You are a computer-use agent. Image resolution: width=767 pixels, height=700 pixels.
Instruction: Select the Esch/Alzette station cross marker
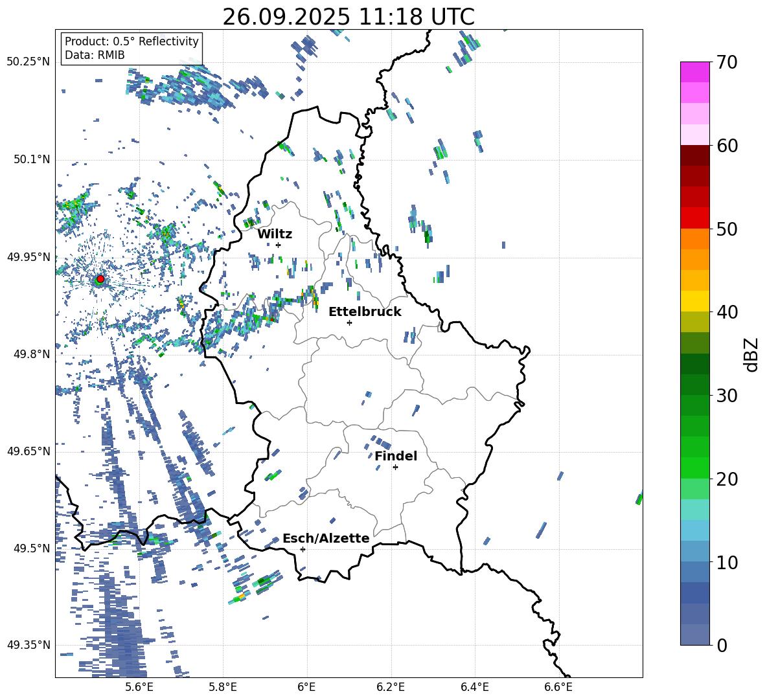coord(303,549)
